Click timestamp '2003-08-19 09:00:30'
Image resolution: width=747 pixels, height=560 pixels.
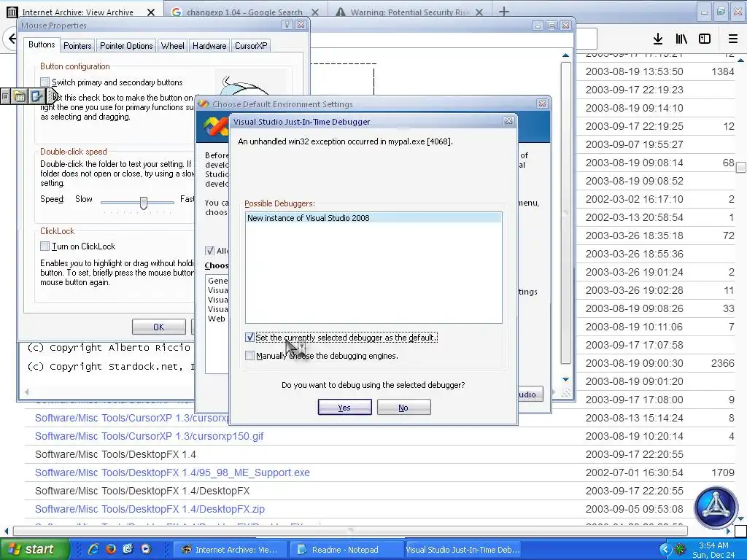pos(634,363)
